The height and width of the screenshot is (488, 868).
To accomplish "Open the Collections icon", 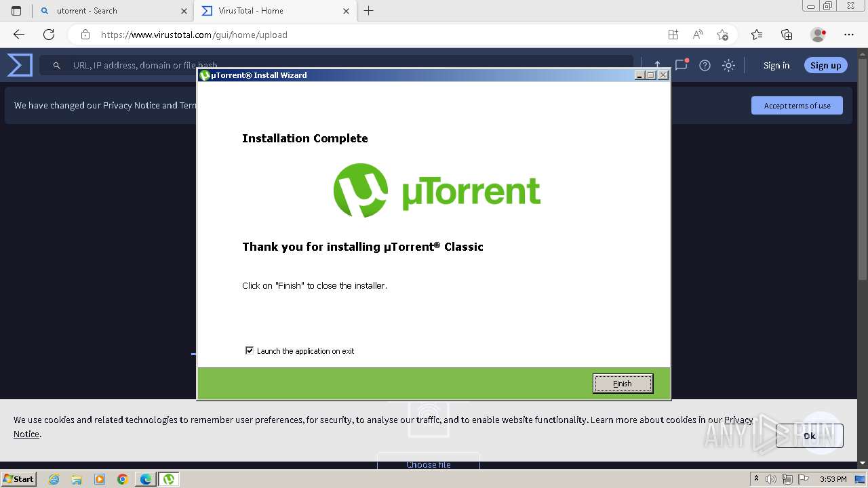I will [x=787, y=35].
